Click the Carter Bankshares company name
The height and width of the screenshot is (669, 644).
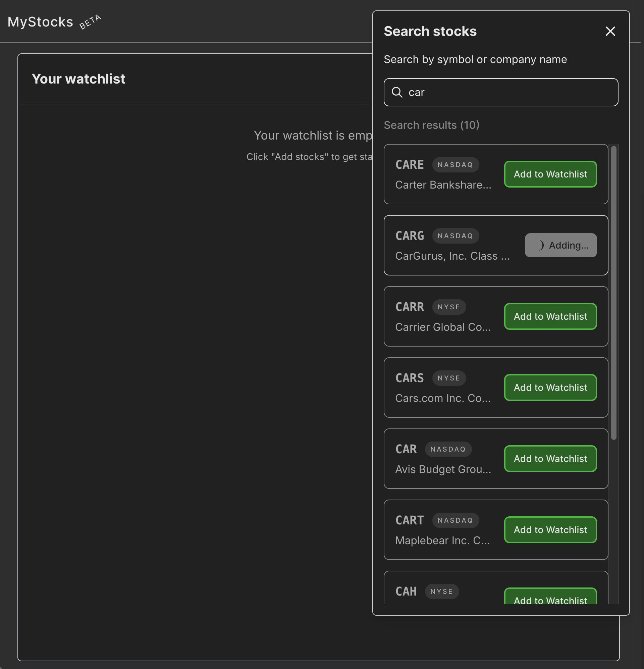click(x=443, y=185)
